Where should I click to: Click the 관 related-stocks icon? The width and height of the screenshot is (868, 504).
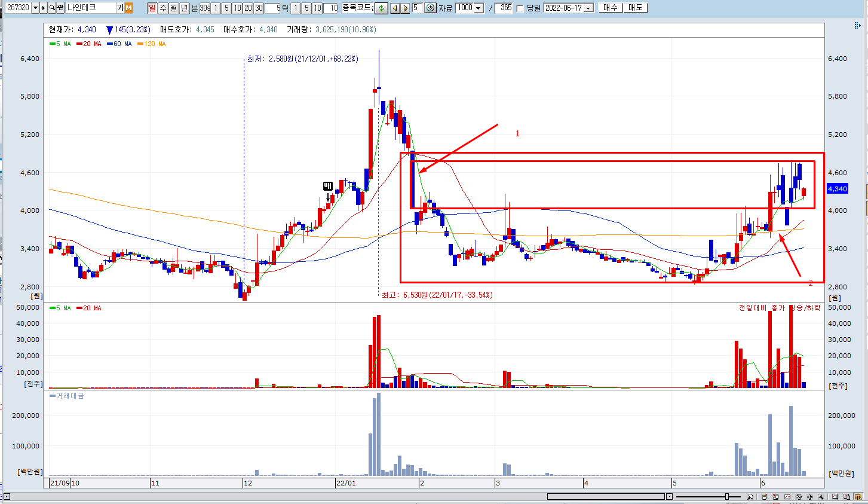(x=60, y=8)
